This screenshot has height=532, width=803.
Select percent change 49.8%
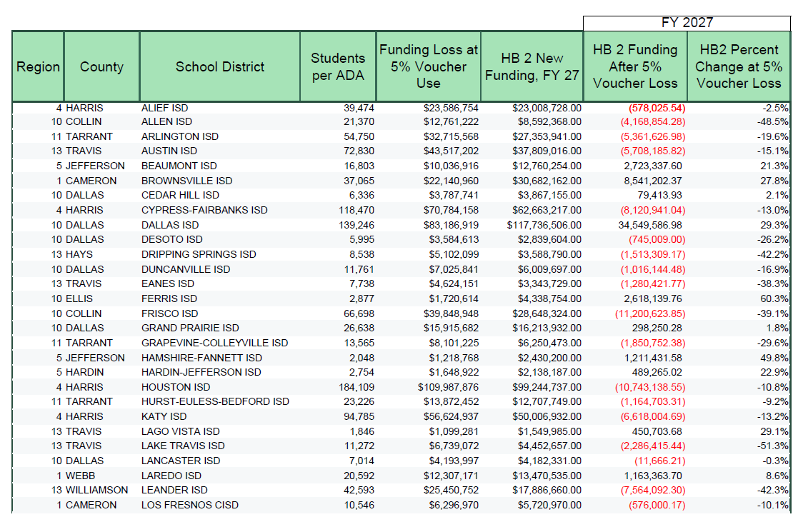click(x=774, y=358)
